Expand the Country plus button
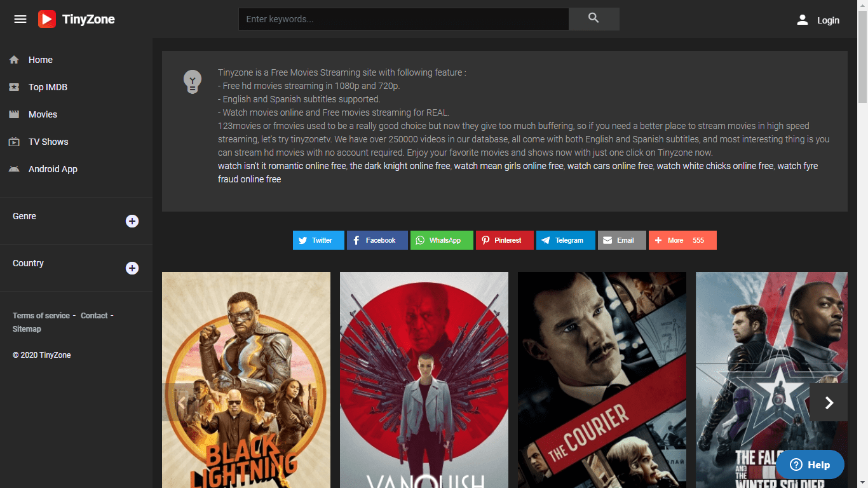The height and width of the screenshot is (488, 868). coord(132,268)
